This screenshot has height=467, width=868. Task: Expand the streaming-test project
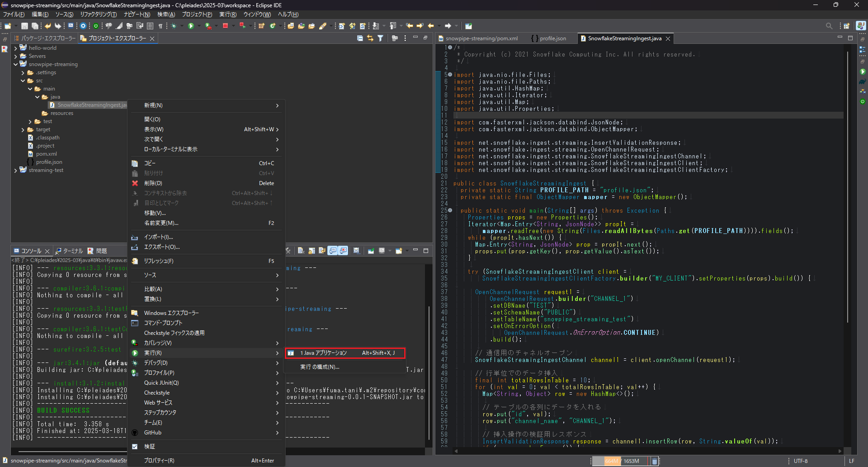pyautogui.click(x=15, y=170)
